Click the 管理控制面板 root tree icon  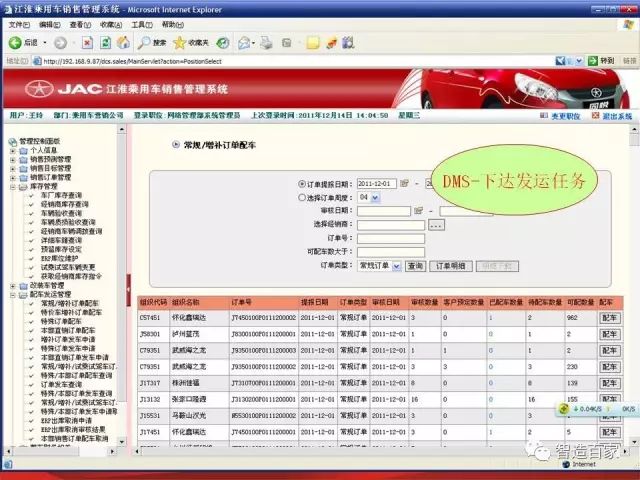tap(13, 142)
